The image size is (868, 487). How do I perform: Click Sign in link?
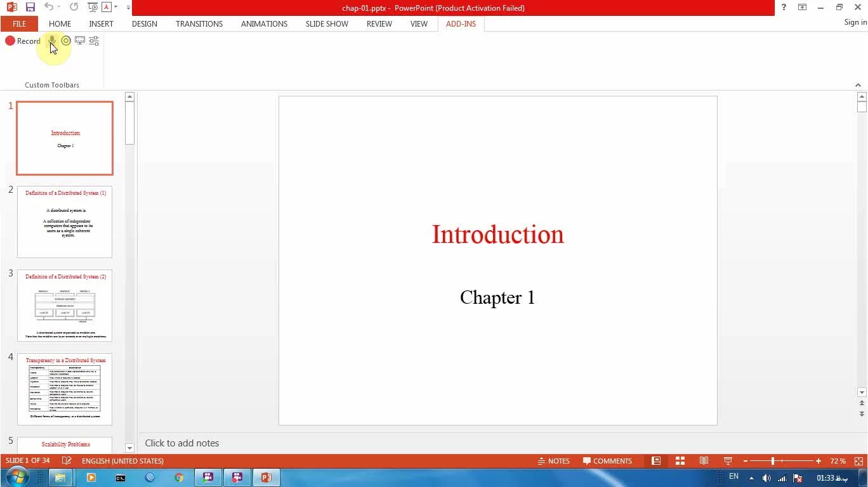click(855, 22)
